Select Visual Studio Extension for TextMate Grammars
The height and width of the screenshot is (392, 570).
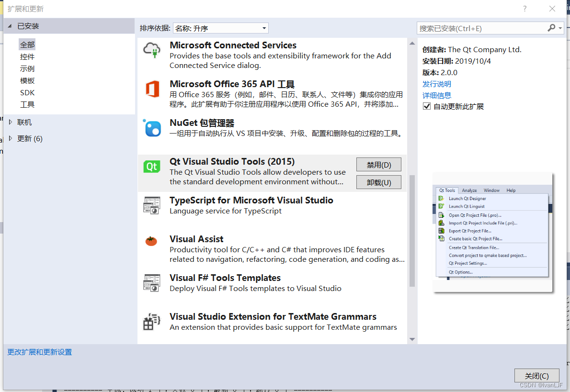click(273, 316)
